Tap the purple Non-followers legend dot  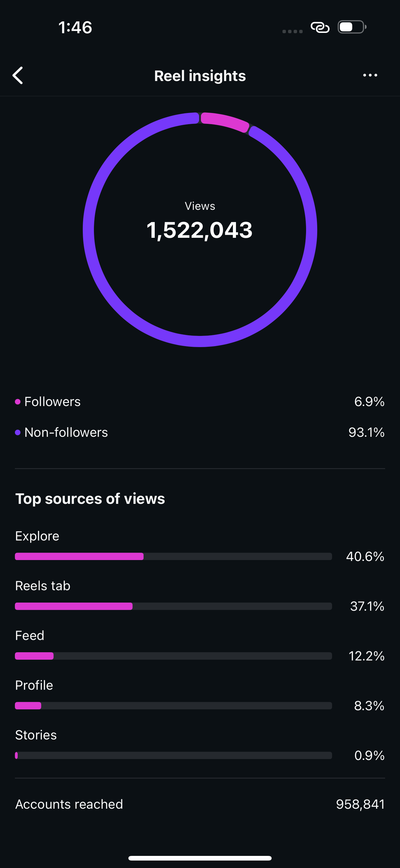(18, 432)
